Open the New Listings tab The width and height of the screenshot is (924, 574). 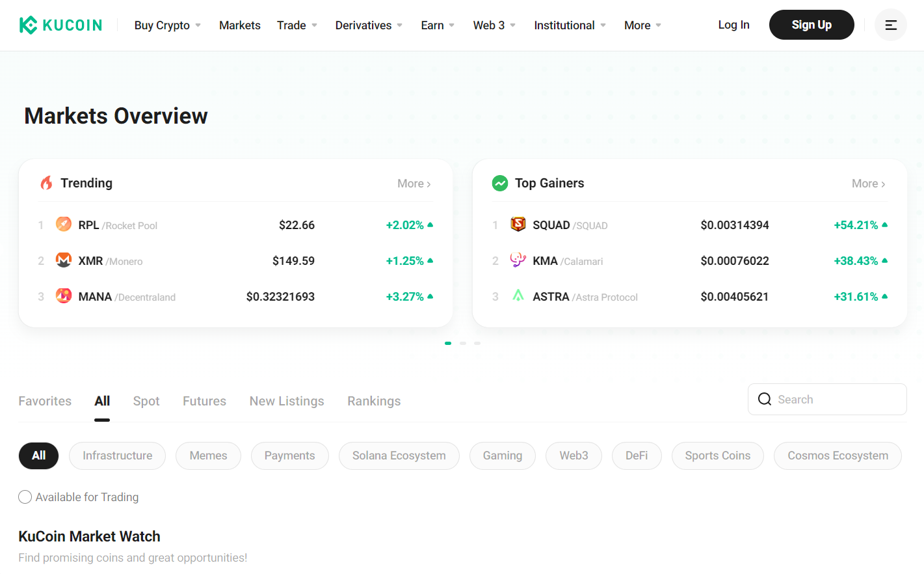[x=287, y=401]
